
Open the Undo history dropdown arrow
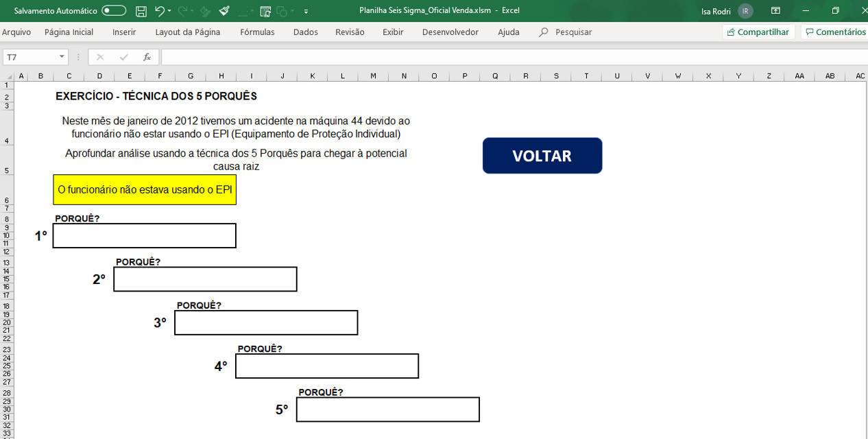pos(169,11)
